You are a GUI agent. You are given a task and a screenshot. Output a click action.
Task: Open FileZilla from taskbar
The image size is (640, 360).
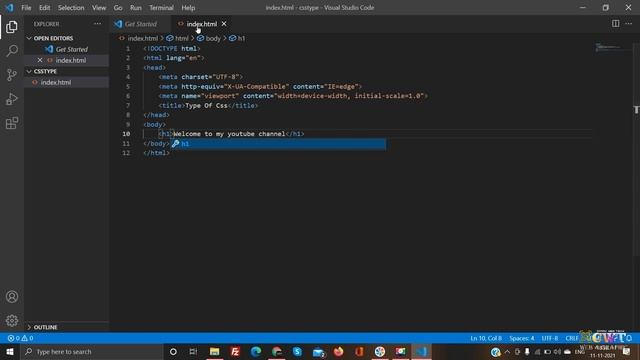tap(235, 351)
